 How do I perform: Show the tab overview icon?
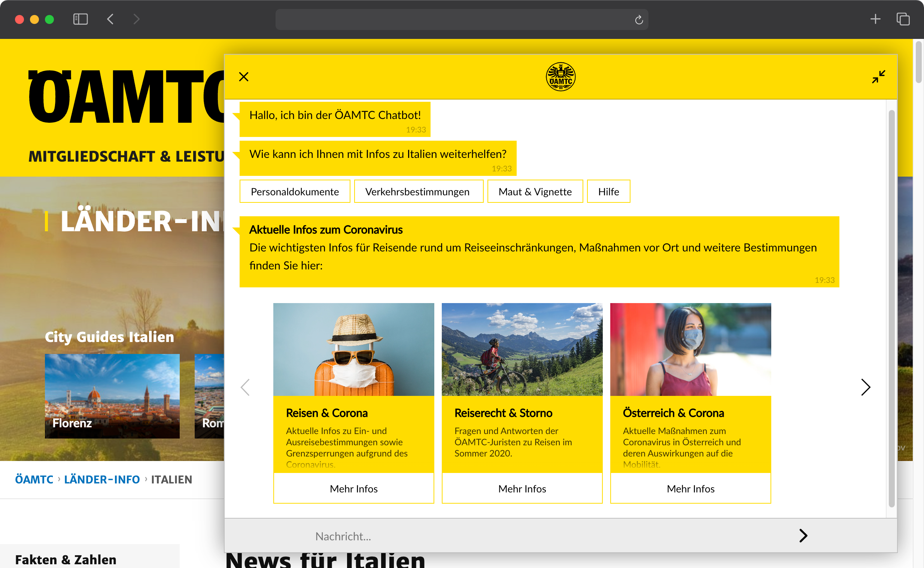[903, 19]
